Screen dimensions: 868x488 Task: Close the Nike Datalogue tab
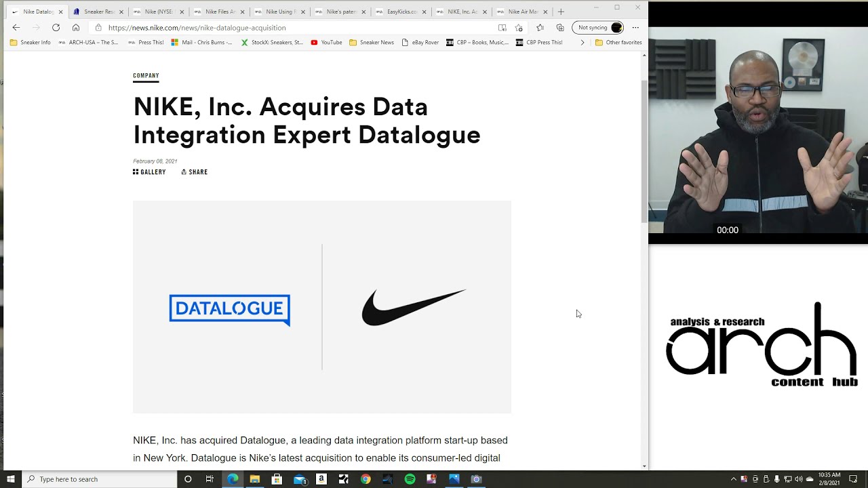[60, 12]
